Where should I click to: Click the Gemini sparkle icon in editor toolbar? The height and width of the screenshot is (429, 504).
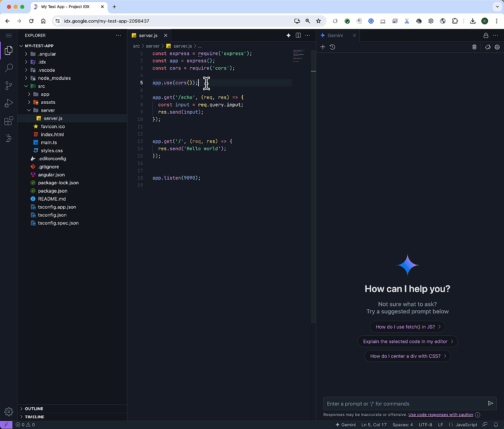289,35
